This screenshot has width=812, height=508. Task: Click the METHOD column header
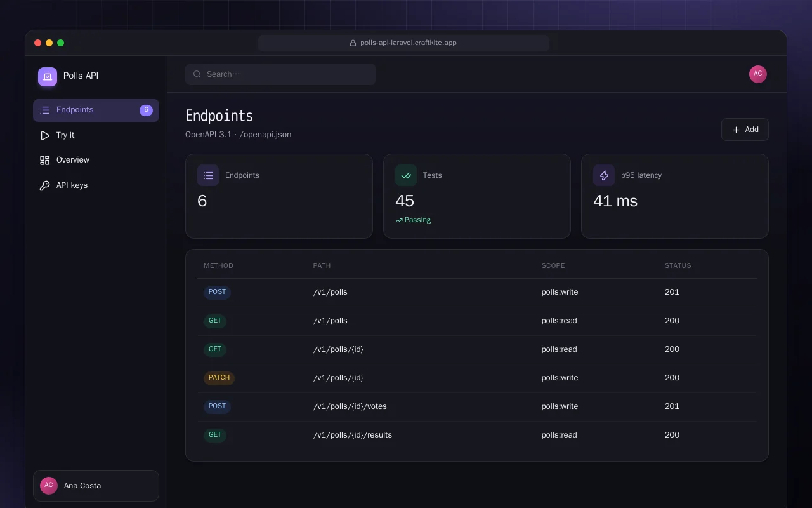(218, 265)
